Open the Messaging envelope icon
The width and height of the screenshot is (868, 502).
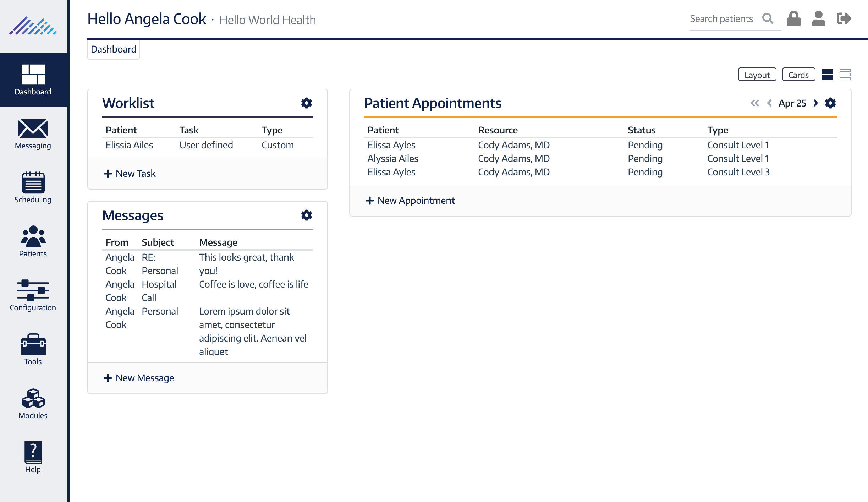point(33,129)
